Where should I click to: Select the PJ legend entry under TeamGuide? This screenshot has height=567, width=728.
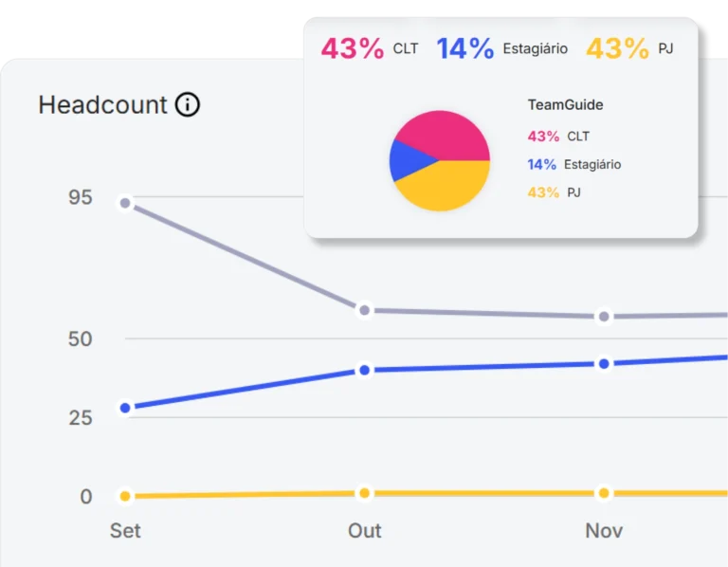[x=555, y=192]
